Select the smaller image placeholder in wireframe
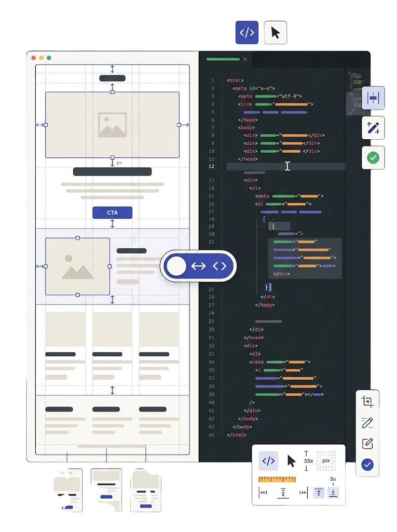Image resolution: width=397 pixels, height=532 pixels. coord(78,267)
